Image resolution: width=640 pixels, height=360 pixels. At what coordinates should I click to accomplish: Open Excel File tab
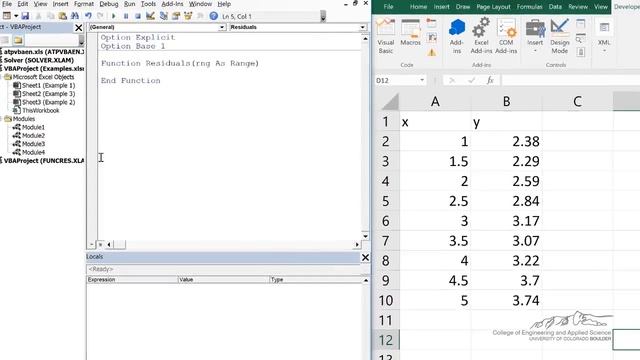[388, 7]
